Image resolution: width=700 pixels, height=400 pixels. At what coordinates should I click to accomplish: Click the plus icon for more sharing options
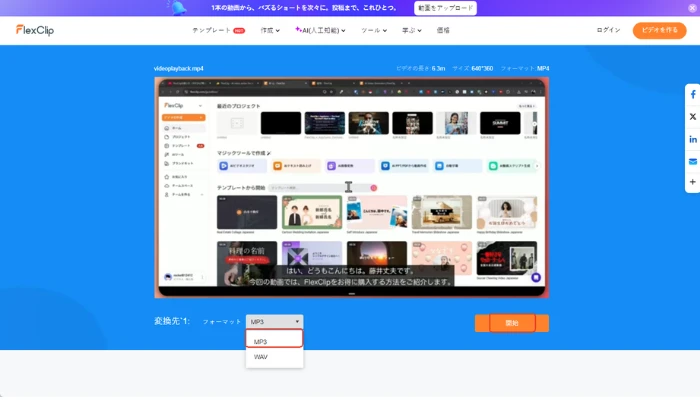(693, 182)
